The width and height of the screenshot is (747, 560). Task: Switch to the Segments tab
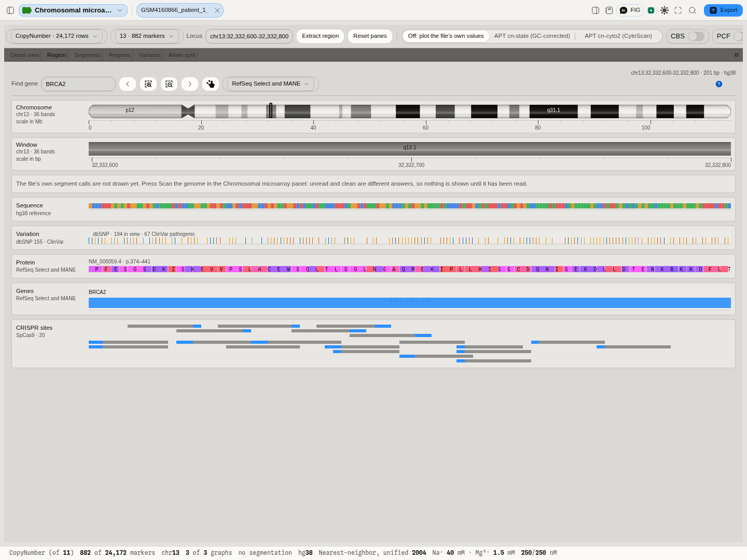point(87,55)
